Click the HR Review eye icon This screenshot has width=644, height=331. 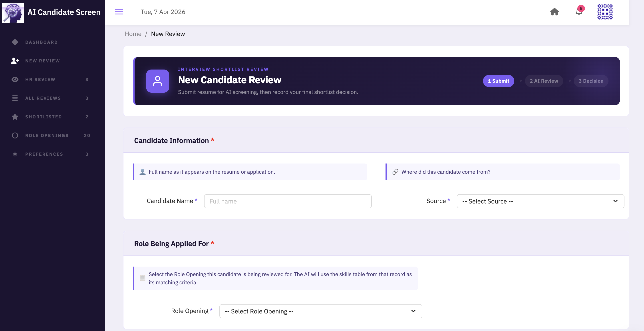coord(15,80)
